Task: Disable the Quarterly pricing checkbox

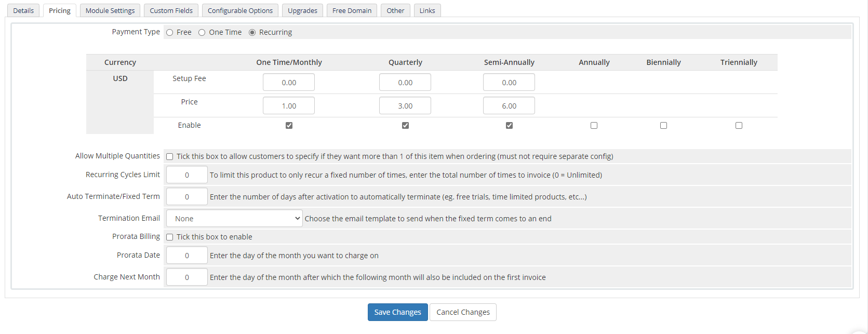Action: 405,126
